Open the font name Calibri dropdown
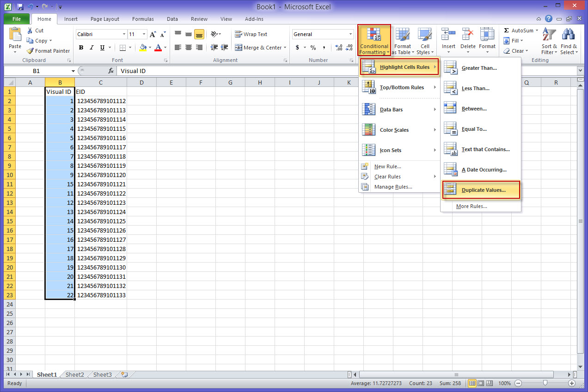 pyautogui.click(x=124, y=34)
